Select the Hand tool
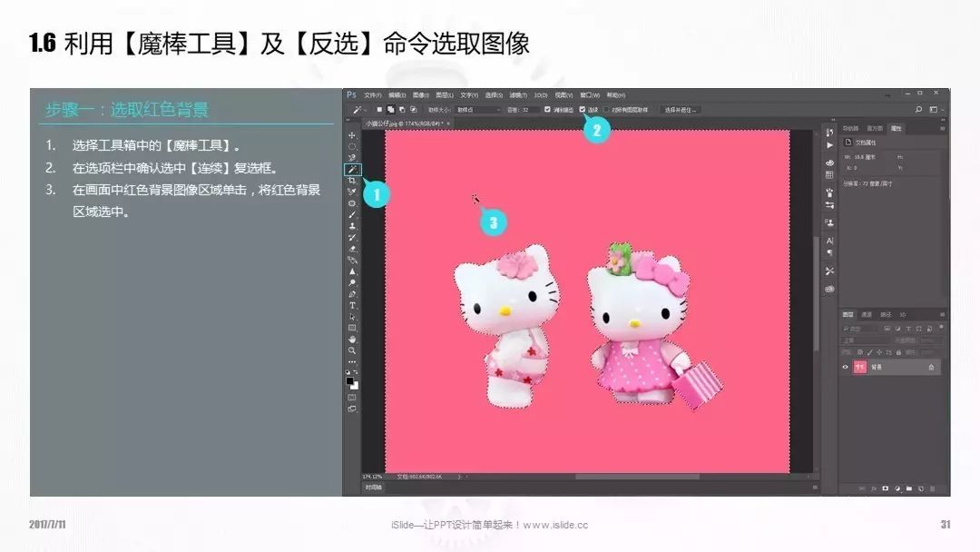980x552 pixels. [352, 340]
